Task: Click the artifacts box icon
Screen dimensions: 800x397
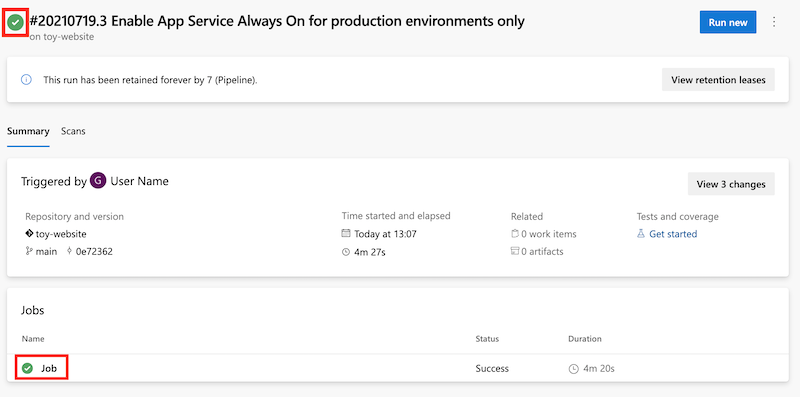Action: (x=515, y=251)
